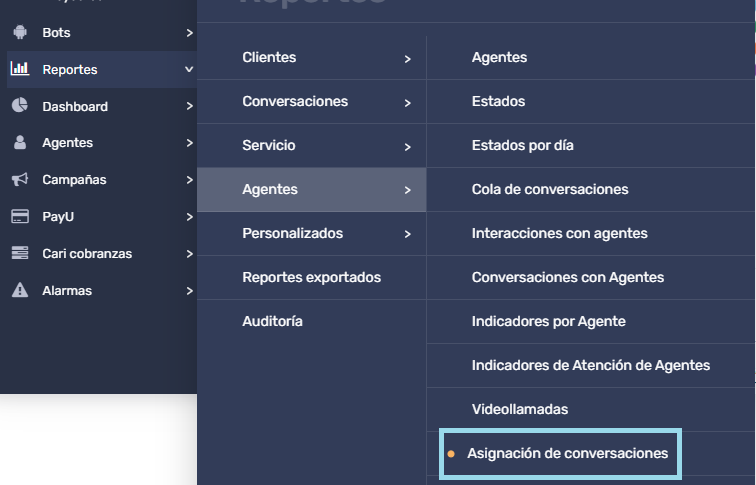
Task: Click the Bots android robot icon
Action: [x=20, y=32]
